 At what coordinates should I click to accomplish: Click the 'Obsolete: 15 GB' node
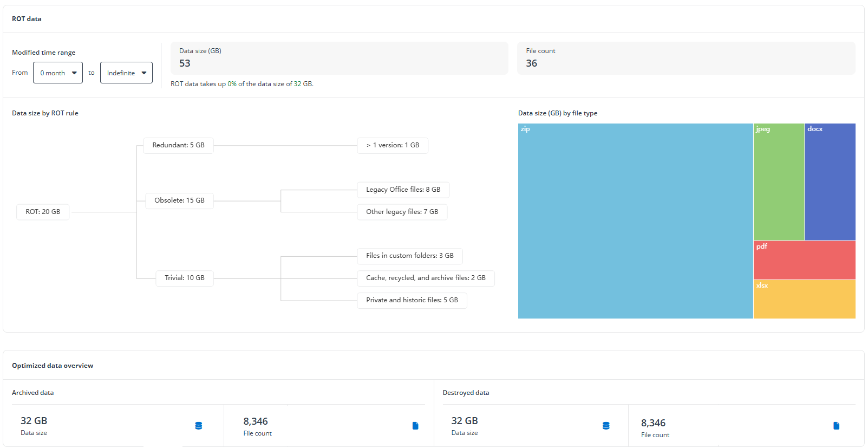pyautogui.click(x=179, y=200)
